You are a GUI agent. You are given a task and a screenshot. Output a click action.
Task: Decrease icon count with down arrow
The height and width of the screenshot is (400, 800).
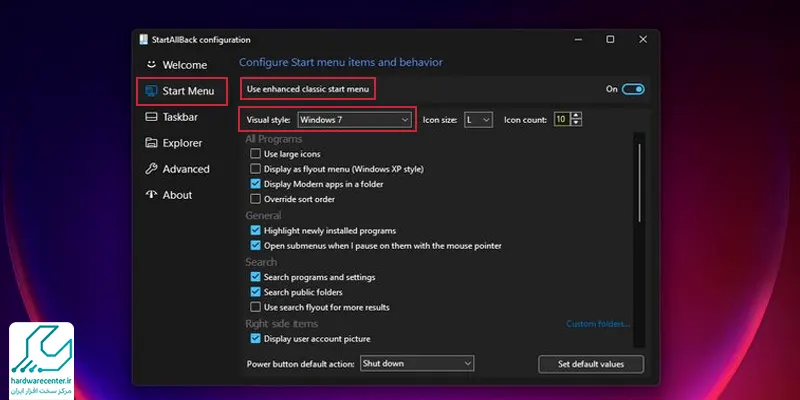point(577,123)
